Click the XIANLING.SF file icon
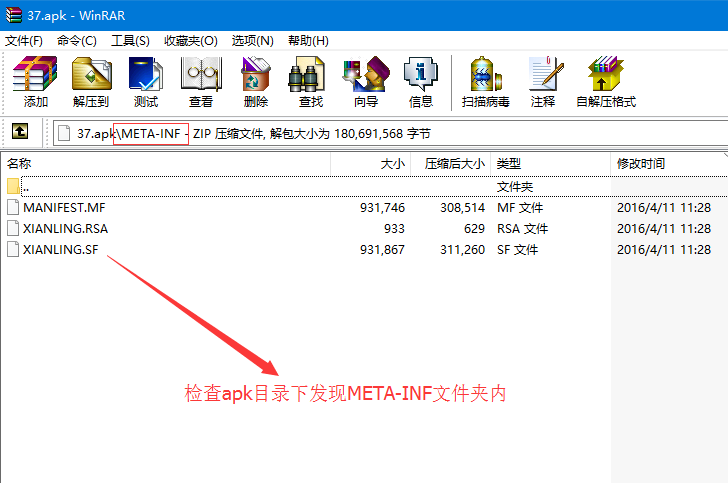 13,249
